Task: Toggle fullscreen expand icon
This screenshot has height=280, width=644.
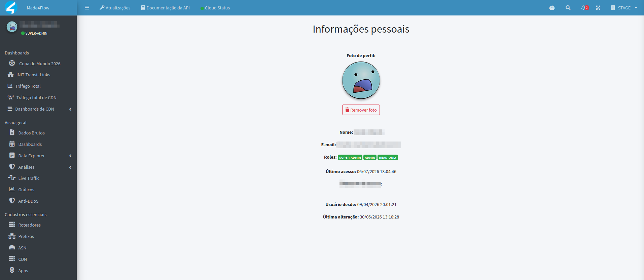Action: coord(598,8)
